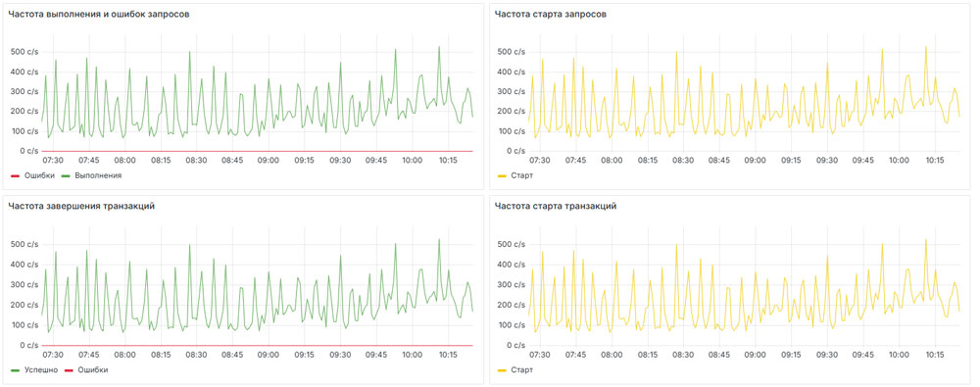This screenshot has width=980, height=387.
Task: Click the red swatch beside Ошибки in the transaction completion panel
Action: coord(69,370)
